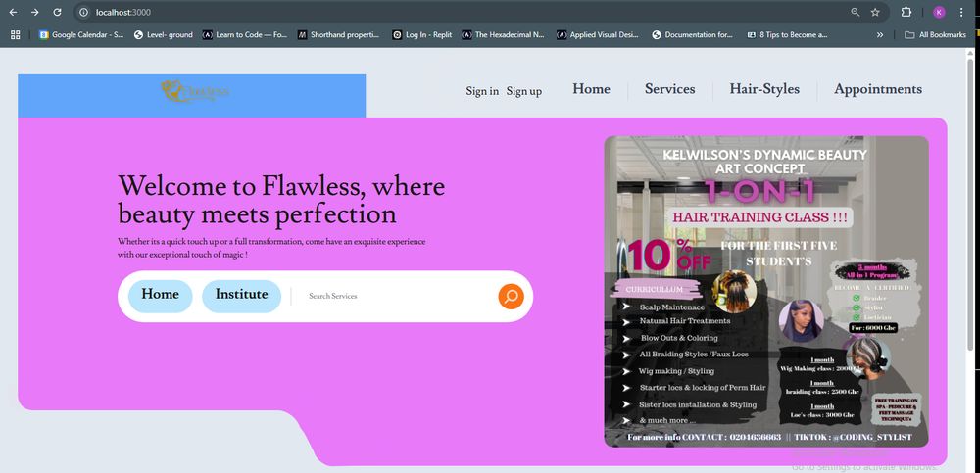Screen dimensions: 980x473
Task: Click the hair training class poster image
Action: pyautogui.click(x=766, y=291)
